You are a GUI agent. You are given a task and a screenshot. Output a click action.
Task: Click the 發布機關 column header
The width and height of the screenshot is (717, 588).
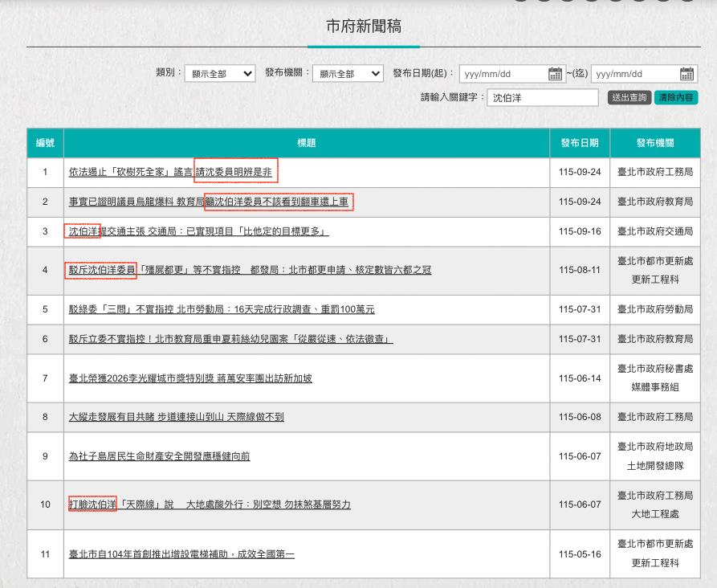coord(655,143)
